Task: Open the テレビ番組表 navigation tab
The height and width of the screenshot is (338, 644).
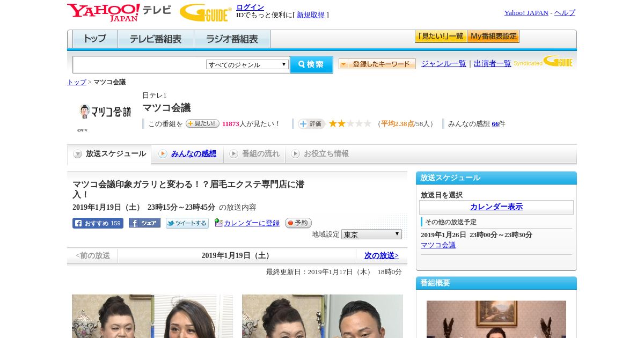Action: 156,39
